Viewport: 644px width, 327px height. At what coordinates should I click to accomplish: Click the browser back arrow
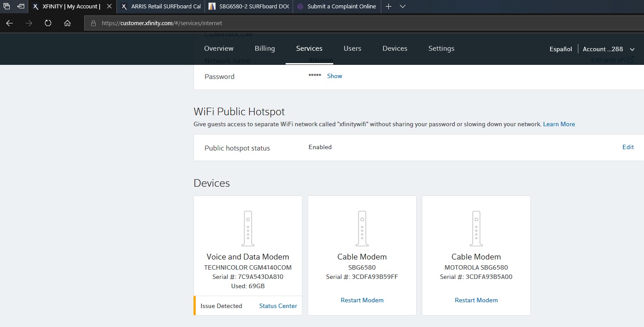tap(9, 23)
